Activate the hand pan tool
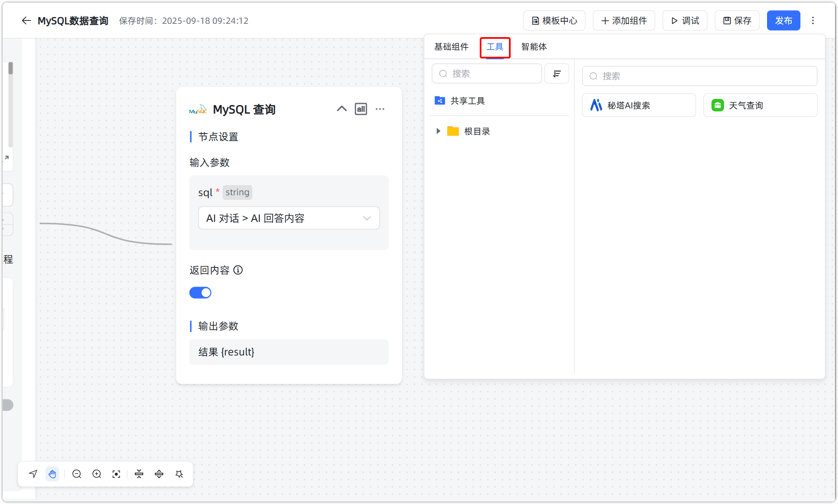The width and height of the screenshot is (838, 504). click(x=53, y=474)
